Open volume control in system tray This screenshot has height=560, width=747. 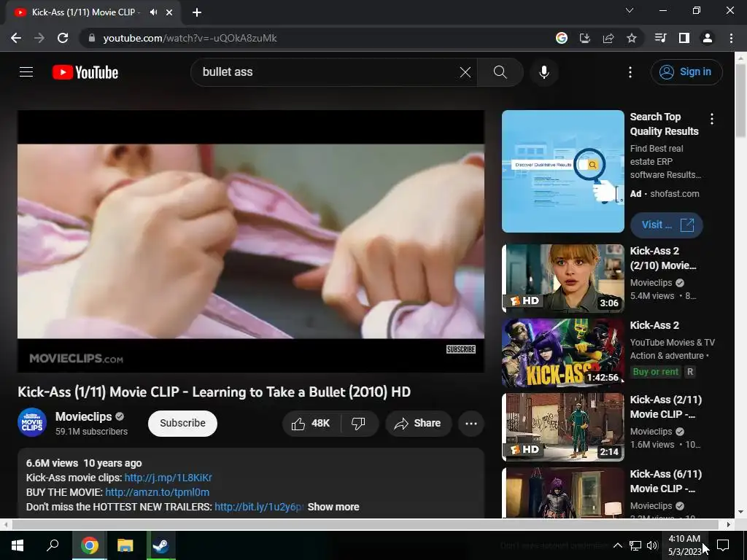point(652,545)
